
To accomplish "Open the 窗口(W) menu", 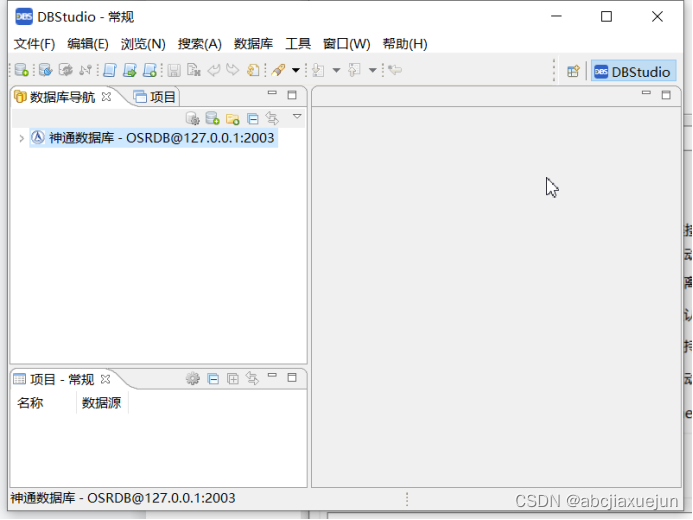I will point(346,44).
